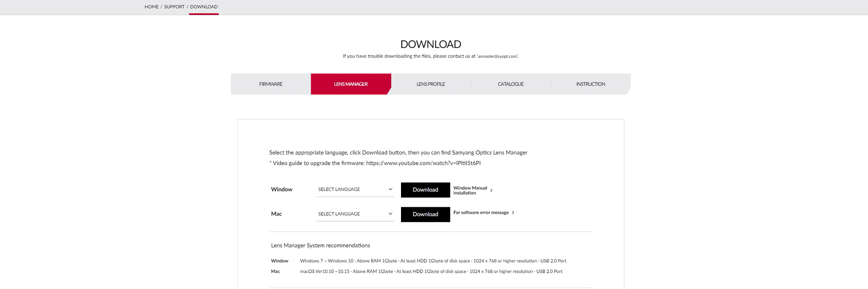This screenshot has width=868, height=289.
Task: Click the DOWNLOAD breadcrumb item
Action: (x=203, y=7)
